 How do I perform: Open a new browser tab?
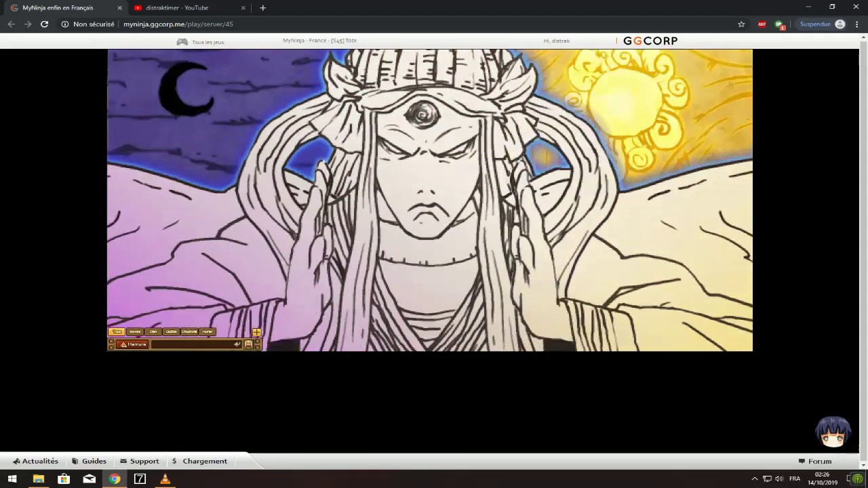coord(262,8)
